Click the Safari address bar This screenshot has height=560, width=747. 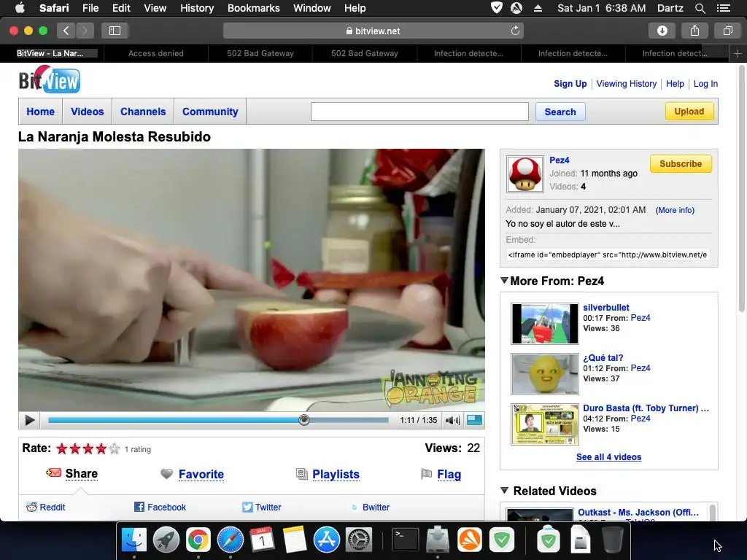click(x=373, y=31)
